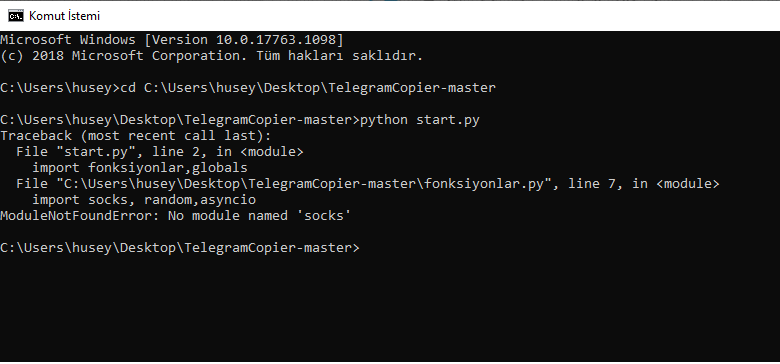Click the Traceback most recent call line
Image resolution: width=780 pixels, height=364 pixels.
(x=135, y=136)
